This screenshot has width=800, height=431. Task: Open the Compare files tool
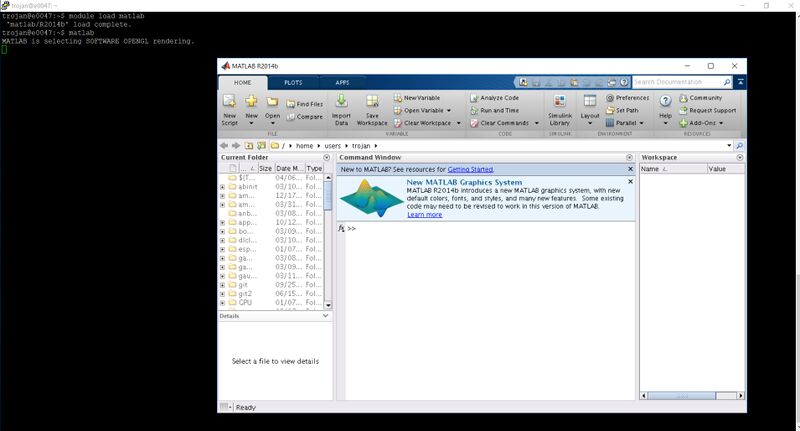pos(304,117)
